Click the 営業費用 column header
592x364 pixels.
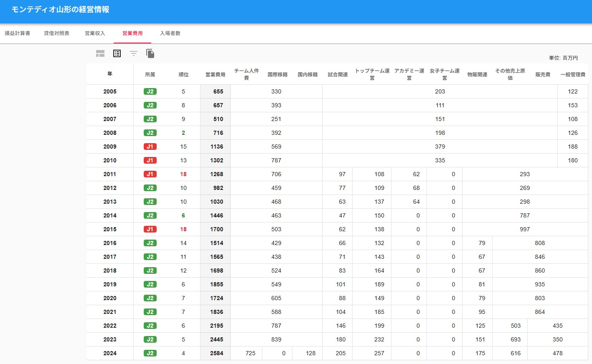[x=215, y=74]
